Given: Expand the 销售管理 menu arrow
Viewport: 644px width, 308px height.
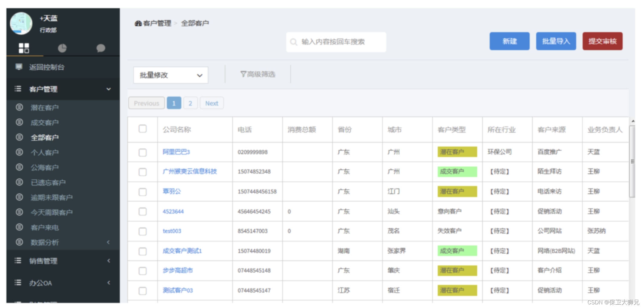Looking at the screenshot, I should tap(109, 261).
